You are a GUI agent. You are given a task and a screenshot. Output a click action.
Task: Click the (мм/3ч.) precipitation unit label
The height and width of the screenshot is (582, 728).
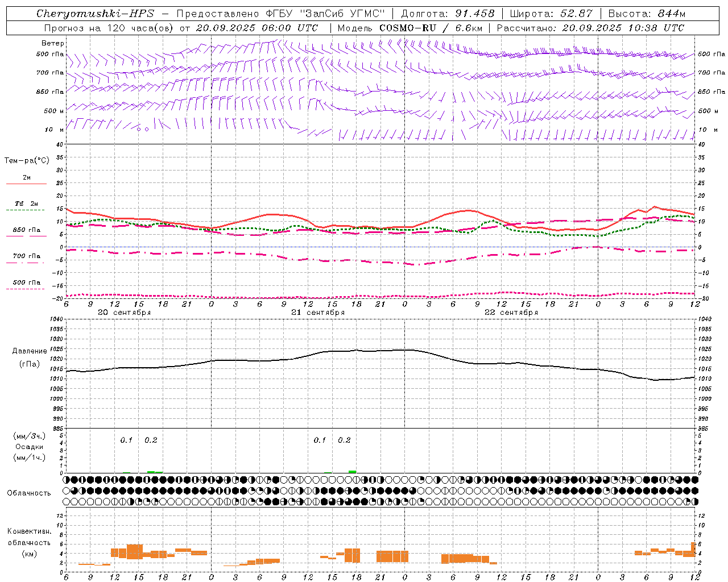pyautogui.click(x=30, y=436)
